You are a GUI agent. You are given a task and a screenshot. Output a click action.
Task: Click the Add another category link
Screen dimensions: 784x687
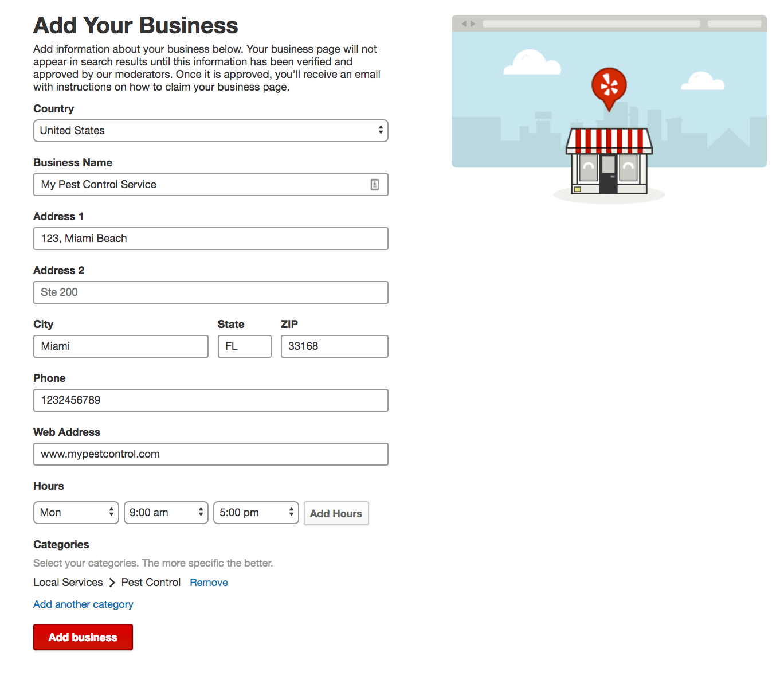[x=83, y=604]
